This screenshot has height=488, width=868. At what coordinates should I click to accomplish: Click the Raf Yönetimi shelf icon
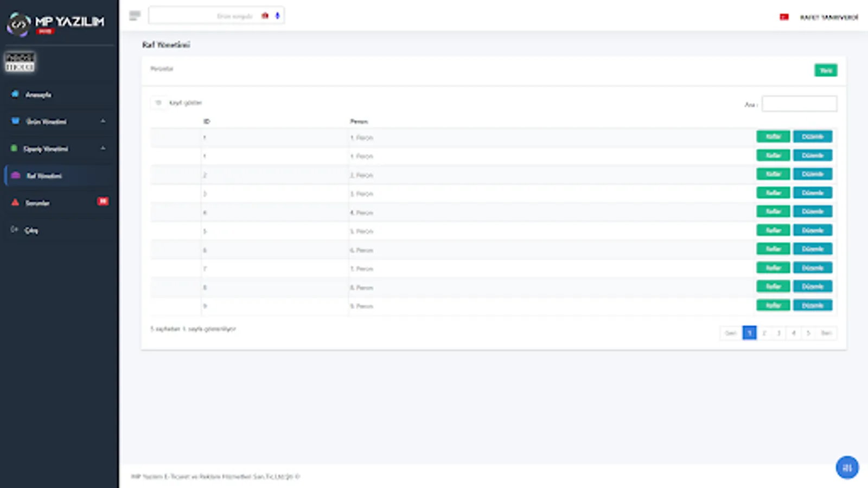(15, 176)
